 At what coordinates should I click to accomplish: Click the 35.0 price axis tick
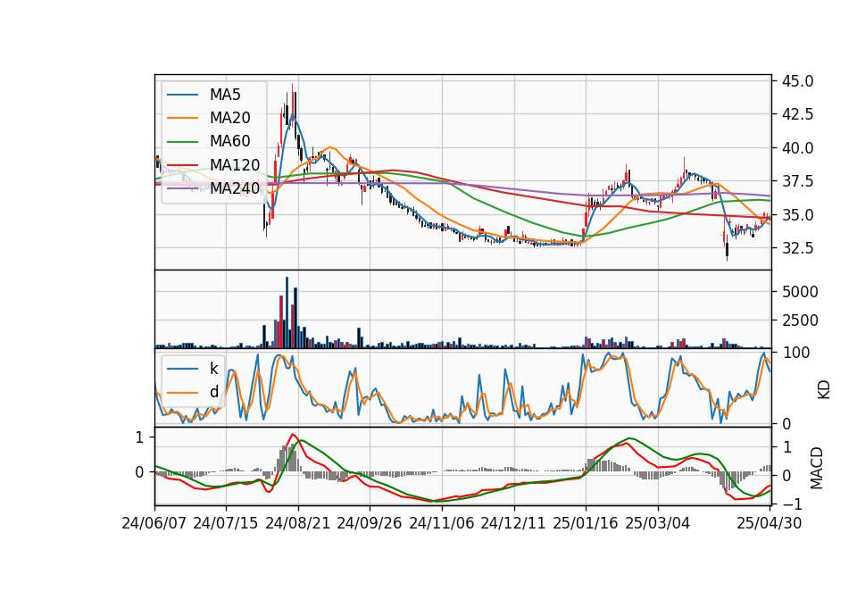coord(798,215)
